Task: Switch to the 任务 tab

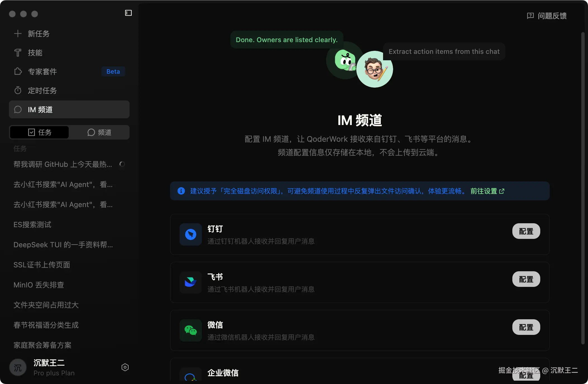Action: click(39, 132)
